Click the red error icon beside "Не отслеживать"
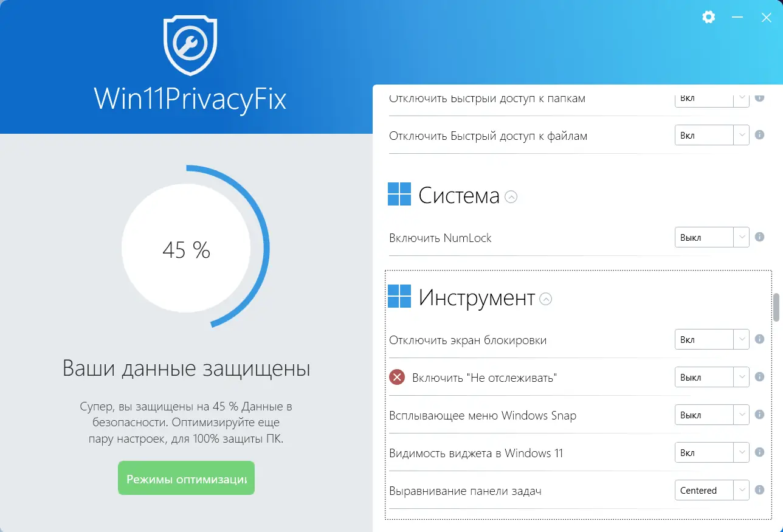Viewport: 783px width, 532px height. click(x=397, y=378)
